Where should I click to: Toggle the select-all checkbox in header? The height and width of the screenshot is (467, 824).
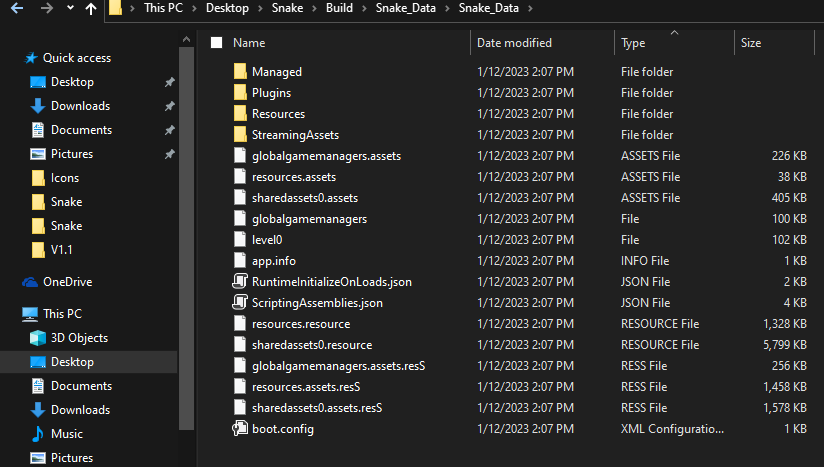click(x=217, y=43)
